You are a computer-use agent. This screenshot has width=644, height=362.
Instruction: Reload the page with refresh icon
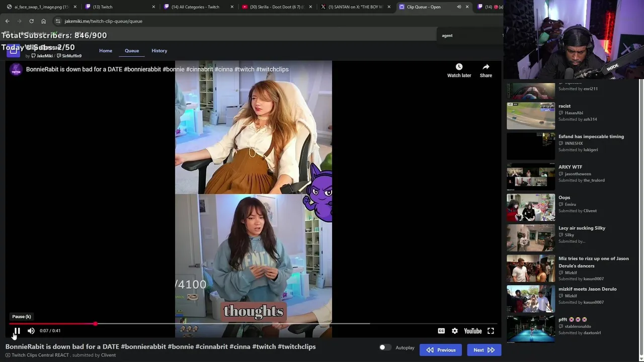[x=31, y=21]
